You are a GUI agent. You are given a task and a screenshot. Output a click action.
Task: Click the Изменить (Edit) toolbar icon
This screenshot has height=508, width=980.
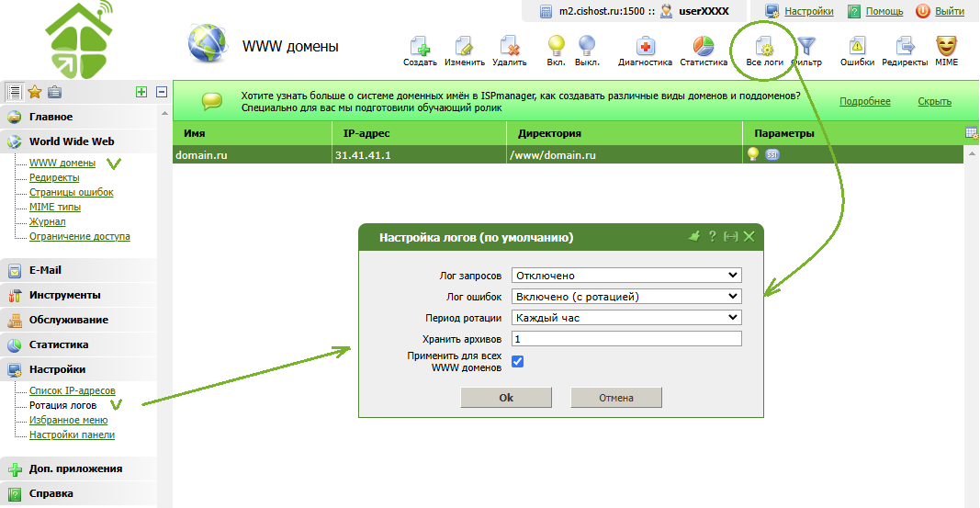coord(464,50)
